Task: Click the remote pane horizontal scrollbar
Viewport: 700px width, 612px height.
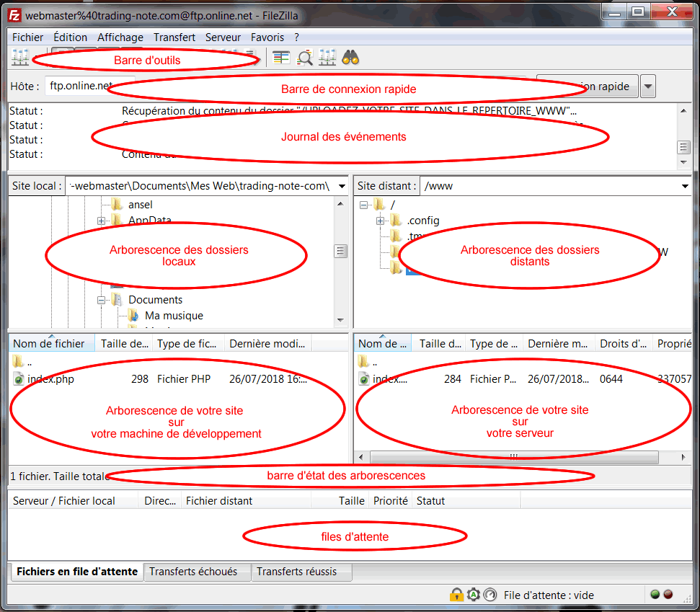Action: [x=513, y=457]
